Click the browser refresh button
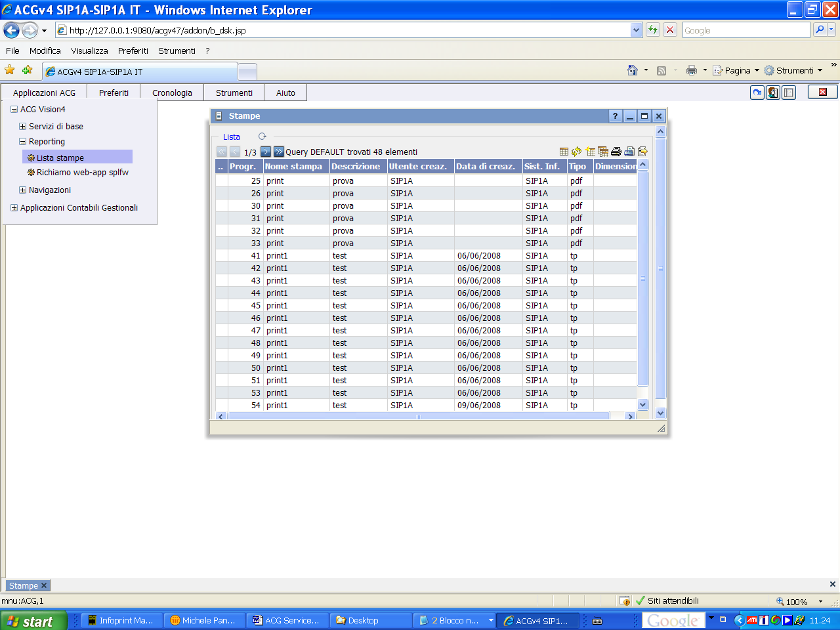 (653, 30)
